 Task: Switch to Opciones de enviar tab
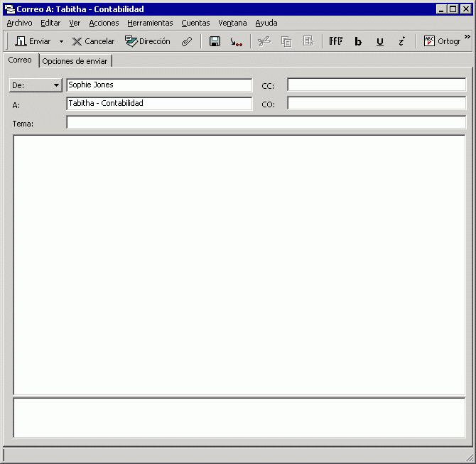[x=75, y=61]
